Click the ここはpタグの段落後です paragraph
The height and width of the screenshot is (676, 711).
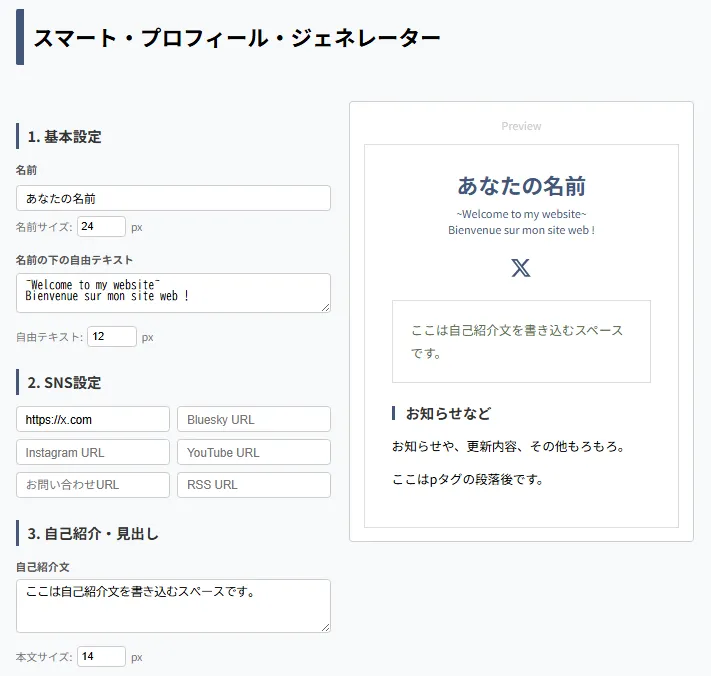pos(468,480)
